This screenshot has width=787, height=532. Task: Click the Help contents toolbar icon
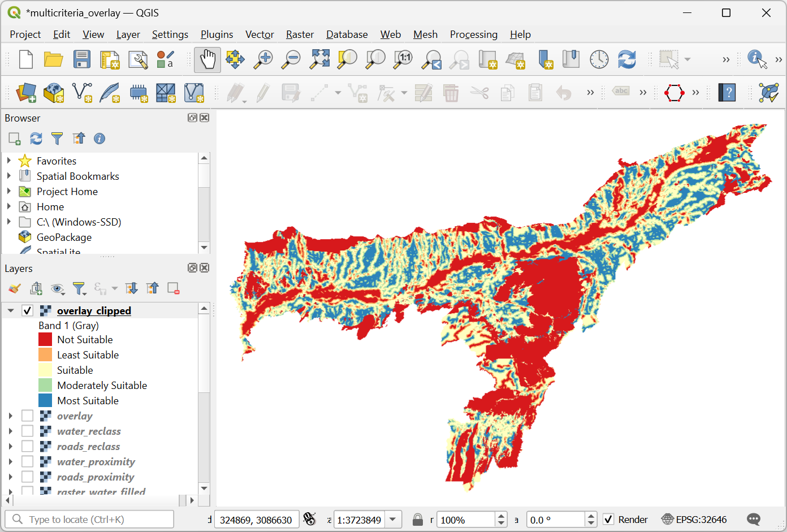coord(727,93)
